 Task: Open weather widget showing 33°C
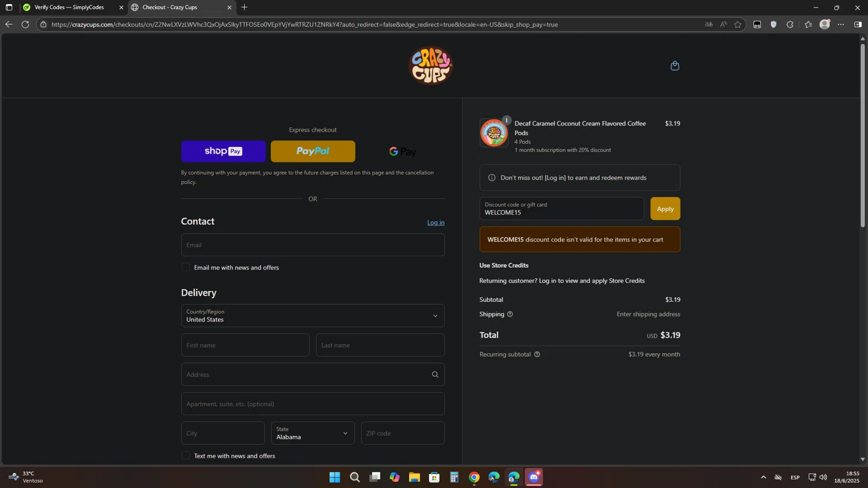pos(27,477)
